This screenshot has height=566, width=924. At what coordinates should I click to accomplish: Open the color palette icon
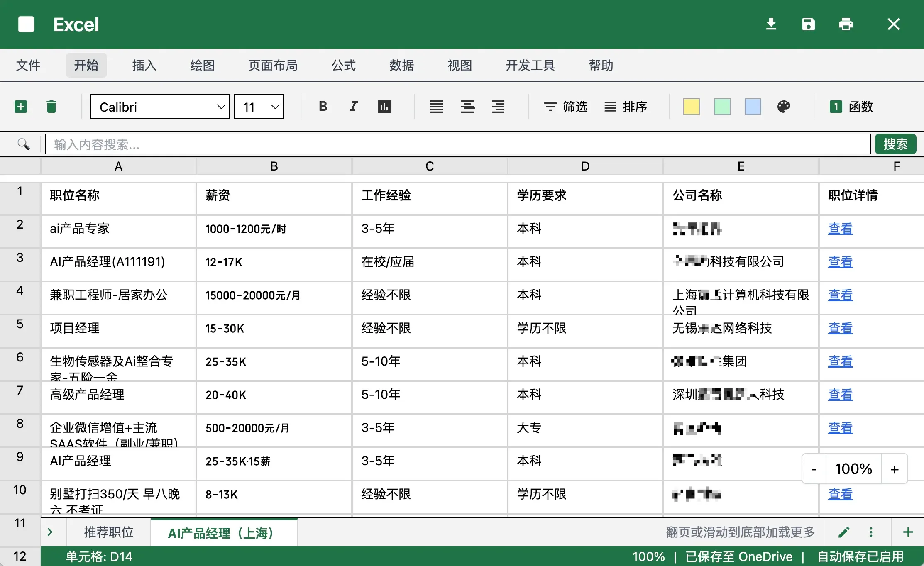(x=783, y=107)
